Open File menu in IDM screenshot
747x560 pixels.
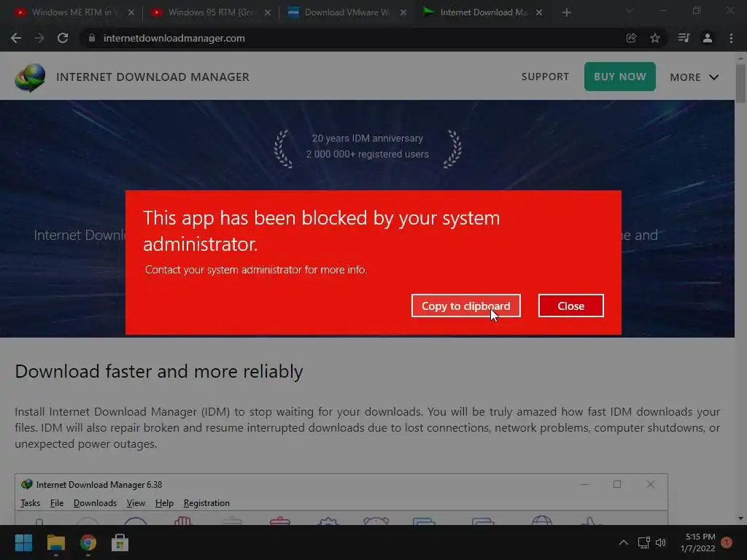57,503
